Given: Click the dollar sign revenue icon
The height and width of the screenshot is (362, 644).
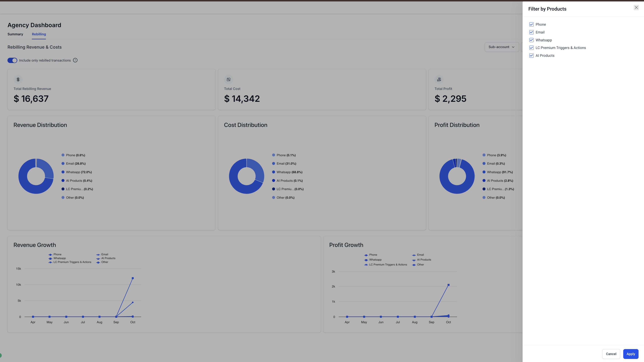Looking at the screenshot, I should click(18, 80).
